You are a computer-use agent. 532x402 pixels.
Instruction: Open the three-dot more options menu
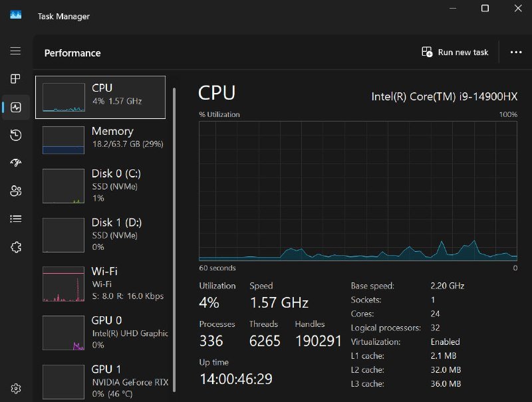516,52
